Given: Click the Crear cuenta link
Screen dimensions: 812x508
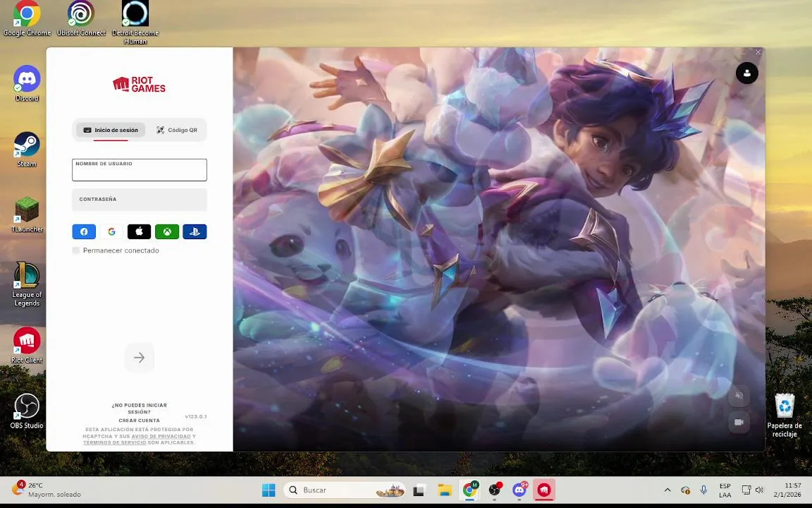Looking at the screenshot, I should point(140,421).
